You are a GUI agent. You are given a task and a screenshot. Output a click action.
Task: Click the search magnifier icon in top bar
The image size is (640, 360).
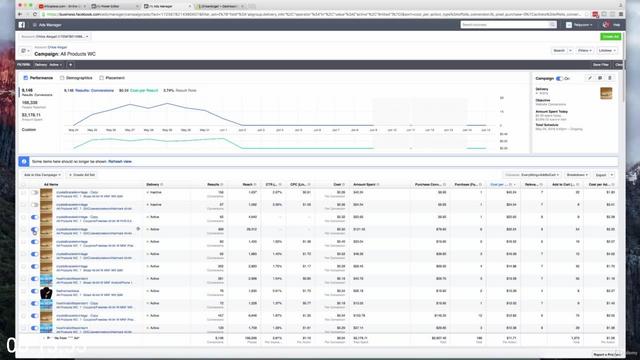pyautogui.click(x=552, y=25)
